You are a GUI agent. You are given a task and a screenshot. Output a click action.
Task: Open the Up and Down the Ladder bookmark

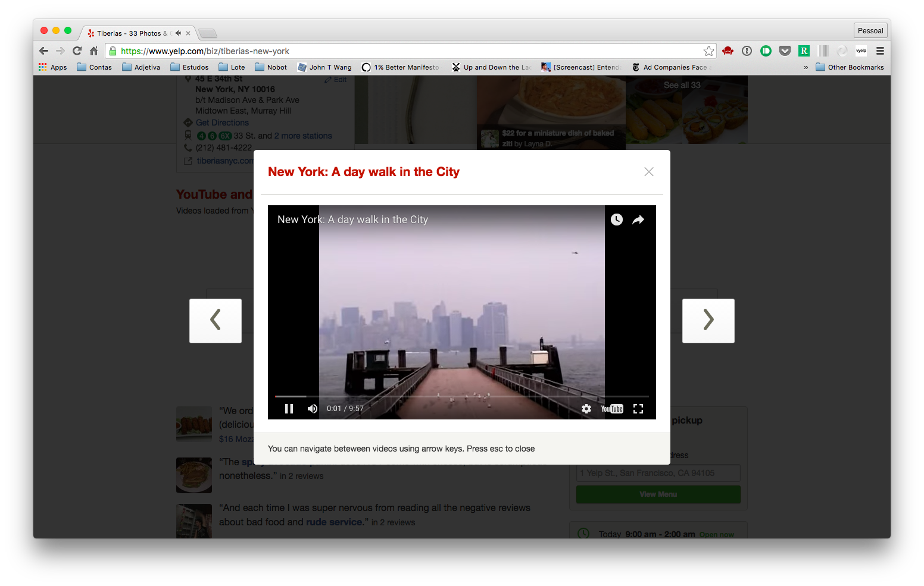click(492, 67)
